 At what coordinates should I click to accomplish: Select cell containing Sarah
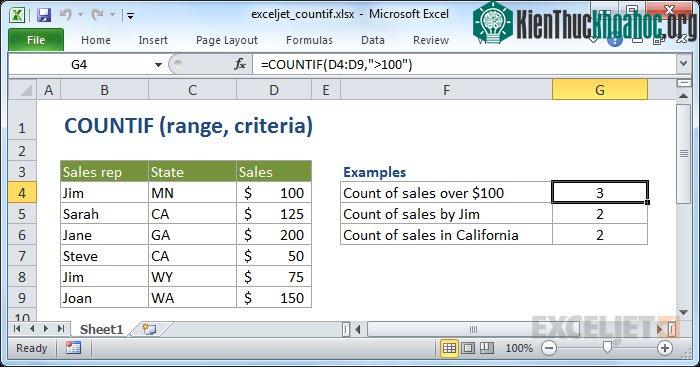point(104,214)
